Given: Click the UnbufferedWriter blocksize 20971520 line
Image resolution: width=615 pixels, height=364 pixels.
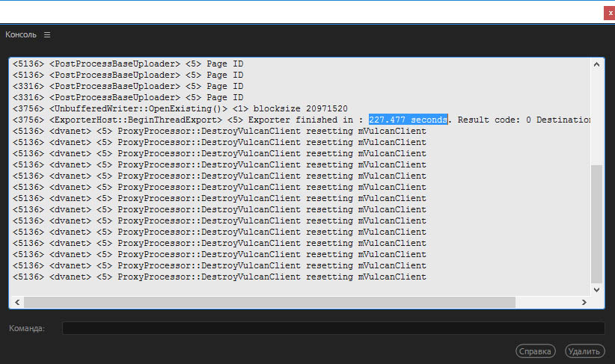Looking at the screenshot, I should pyautogui.click(x=180, y=108).
